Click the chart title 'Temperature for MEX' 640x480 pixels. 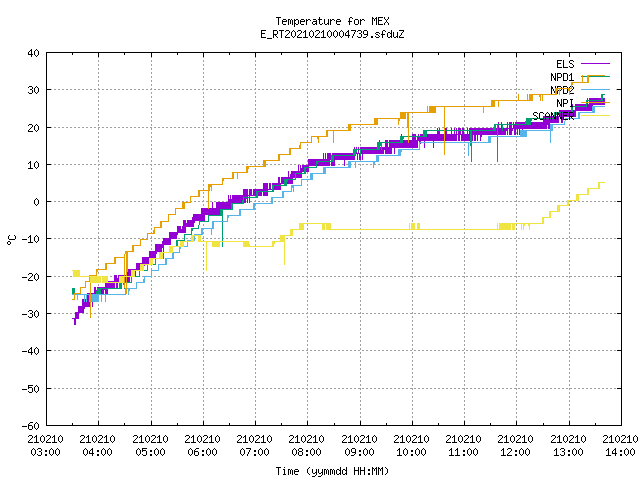pos(332,21)
